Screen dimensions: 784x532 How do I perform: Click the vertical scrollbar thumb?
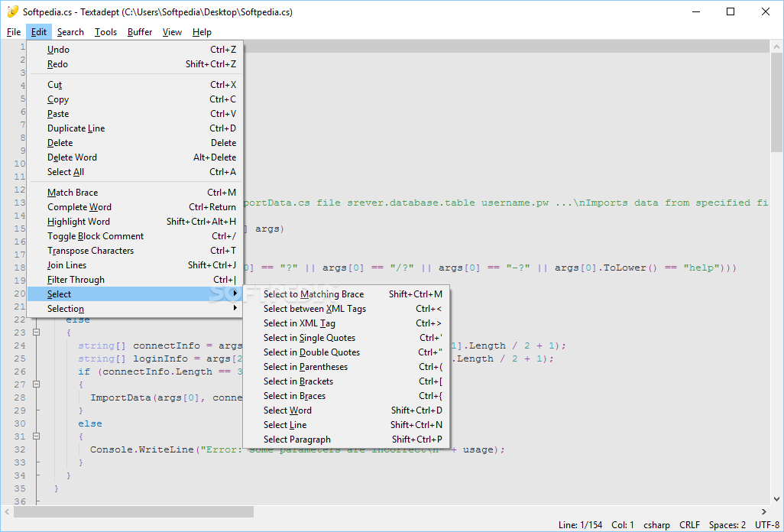click(776, 102)
